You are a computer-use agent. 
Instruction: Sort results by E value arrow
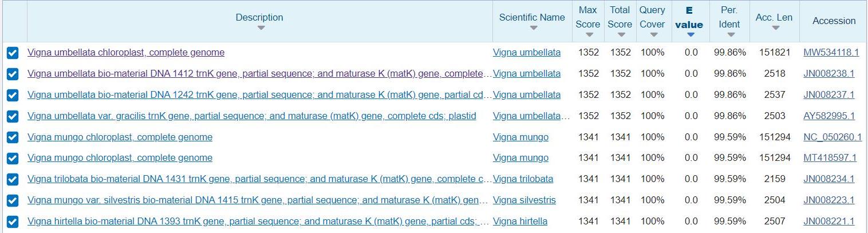tap(690, 35)
